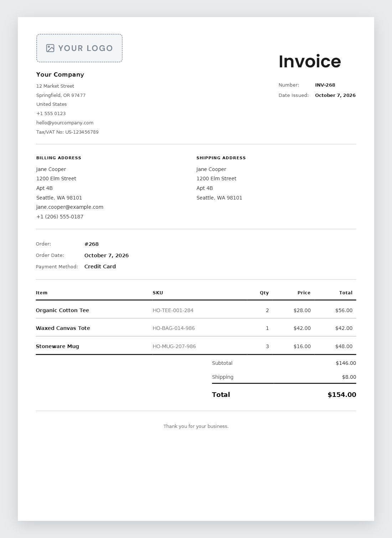The width and height of the screenshot is (392, 538).
Task: Click SKU HO-TEE-001-284
Action: 173,310
